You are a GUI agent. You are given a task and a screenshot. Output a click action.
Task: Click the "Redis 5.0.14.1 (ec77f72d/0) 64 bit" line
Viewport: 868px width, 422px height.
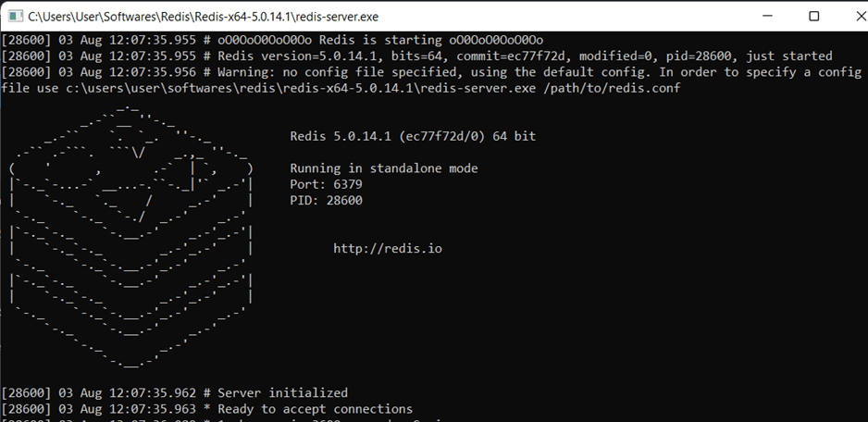point(413,136)
